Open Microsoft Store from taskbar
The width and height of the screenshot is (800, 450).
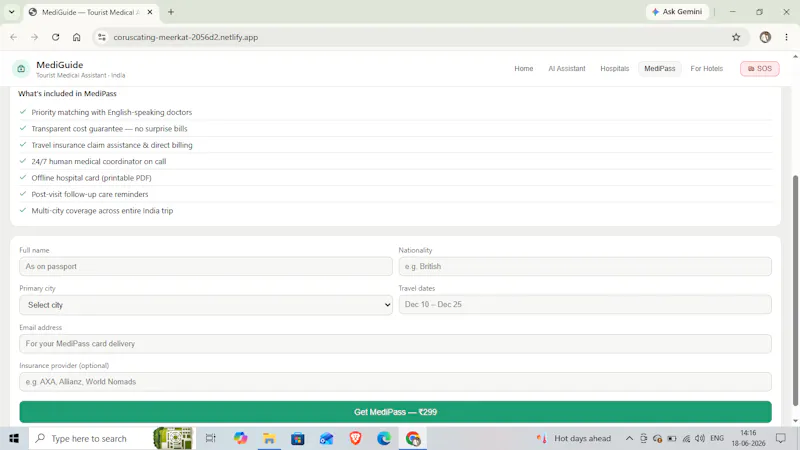pyautogui.click(x=298, y=438)
